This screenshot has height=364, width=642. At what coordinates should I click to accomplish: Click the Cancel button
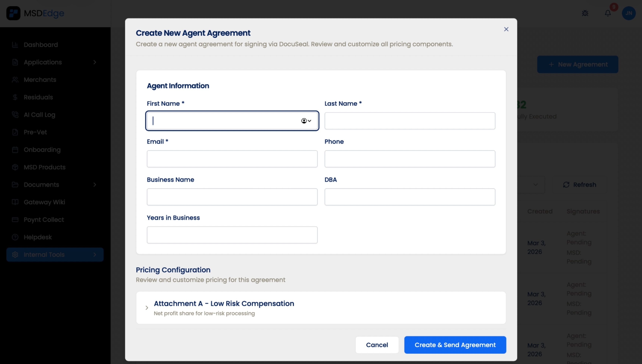pos(377,345)
